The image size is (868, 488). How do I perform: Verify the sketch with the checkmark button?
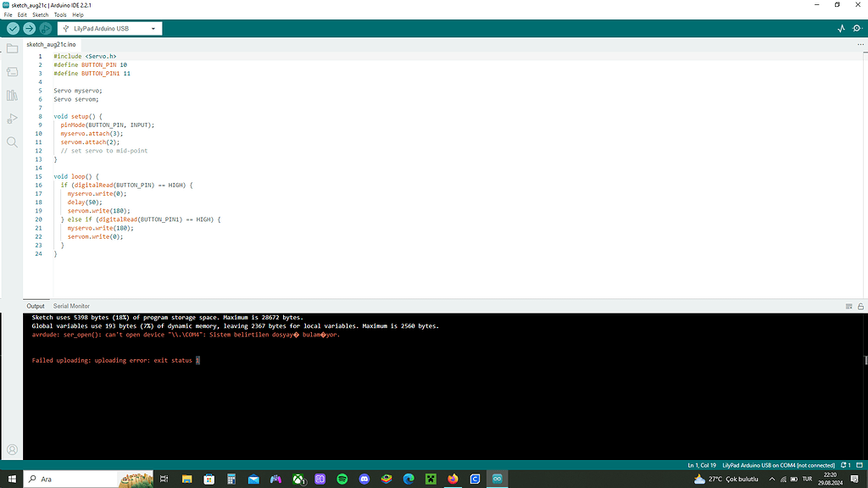tap(12, 28)
